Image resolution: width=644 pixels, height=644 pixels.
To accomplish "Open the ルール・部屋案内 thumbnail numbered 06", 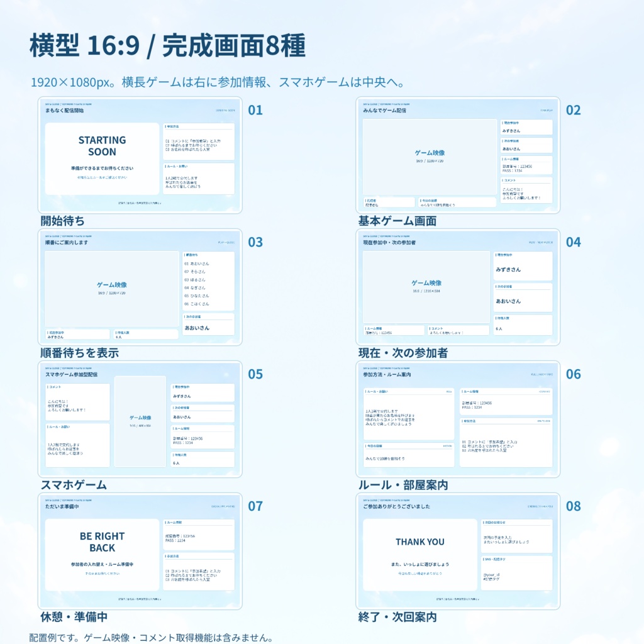I will (458, 419).
